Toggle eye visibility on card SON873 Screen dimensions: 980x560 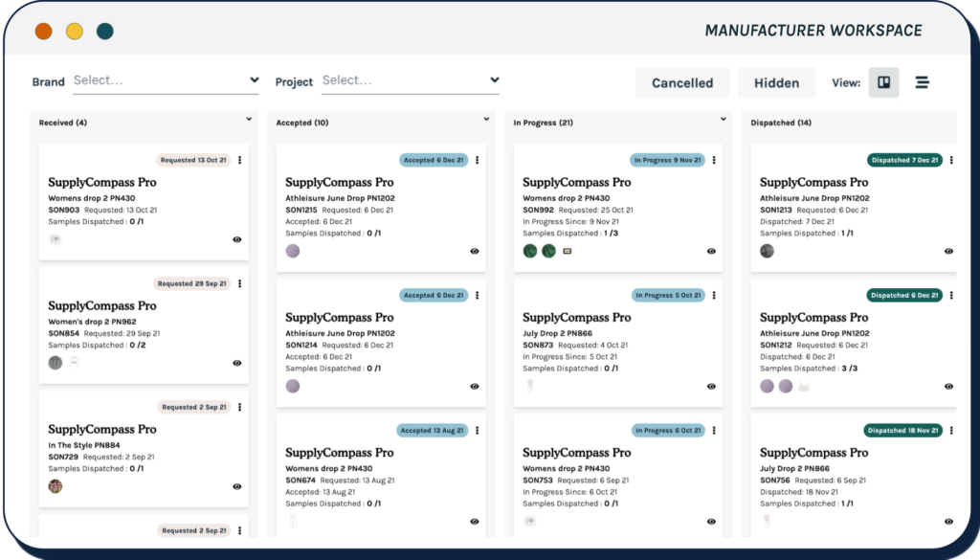point(711,386)
